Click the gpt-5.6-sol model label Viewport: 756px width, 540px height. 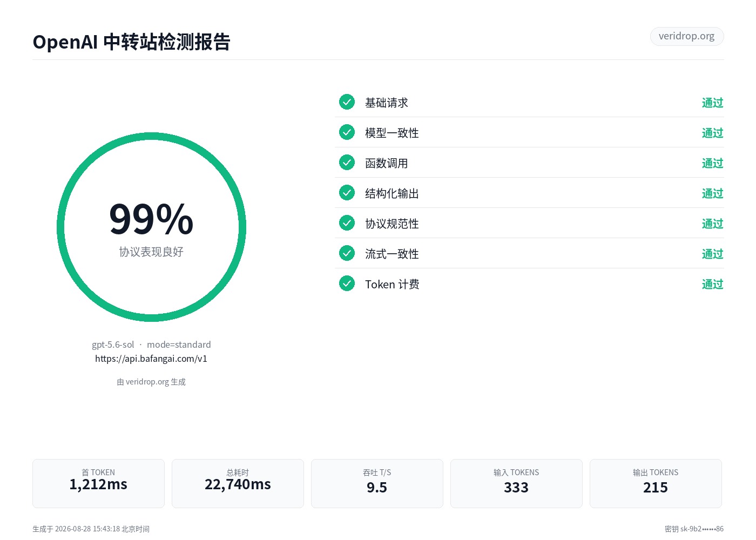coord(113,345)
